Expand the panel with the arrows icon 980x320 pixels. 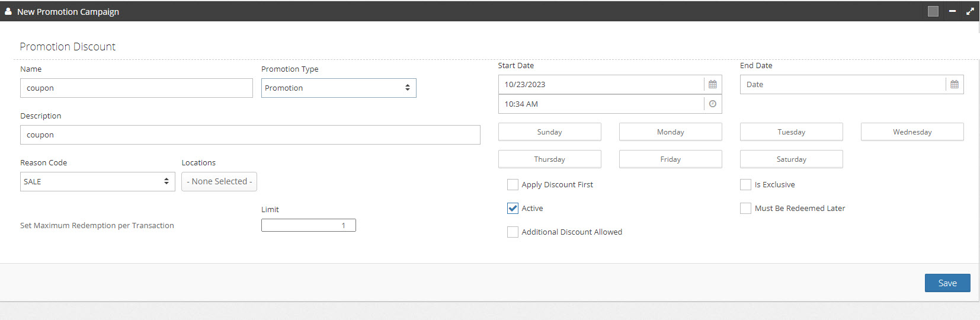click(x=970, y=11)
